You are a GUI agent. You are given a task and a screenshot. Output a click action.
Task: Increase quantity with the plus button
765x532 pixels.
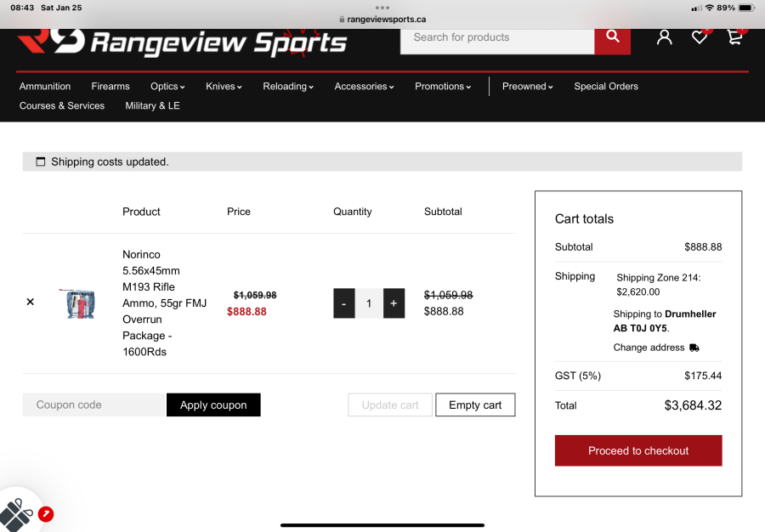pyautogui.click(x=394, y=303)
